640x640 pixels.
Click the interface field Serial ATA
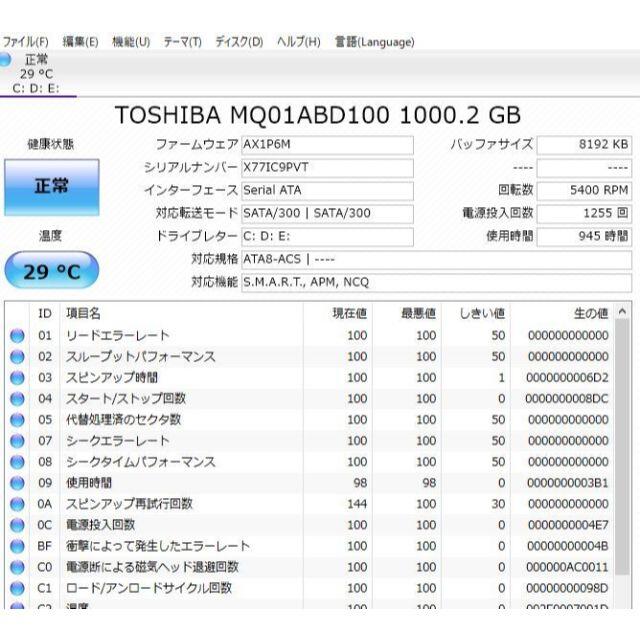click(327, 191)
